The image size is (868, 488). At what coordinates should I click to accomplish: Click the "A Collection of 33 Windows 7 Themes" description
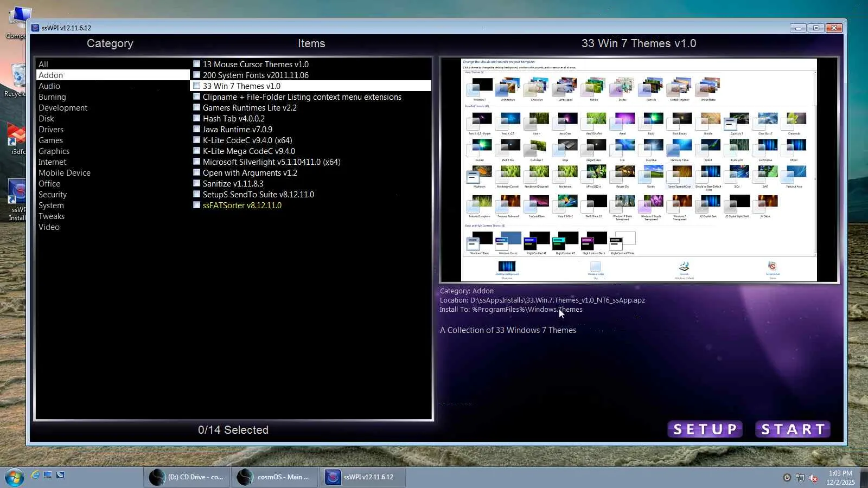pyautogui.click(x=508, y=330)
